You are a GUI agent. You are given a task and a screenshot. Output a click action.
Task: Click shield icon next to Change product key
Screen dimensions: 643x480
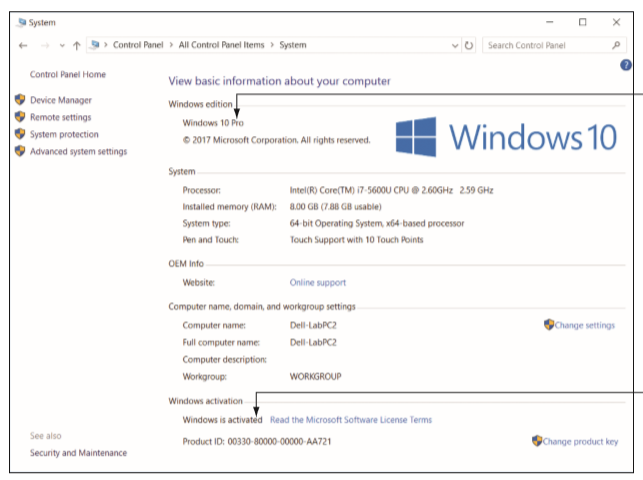click(537, 441)
